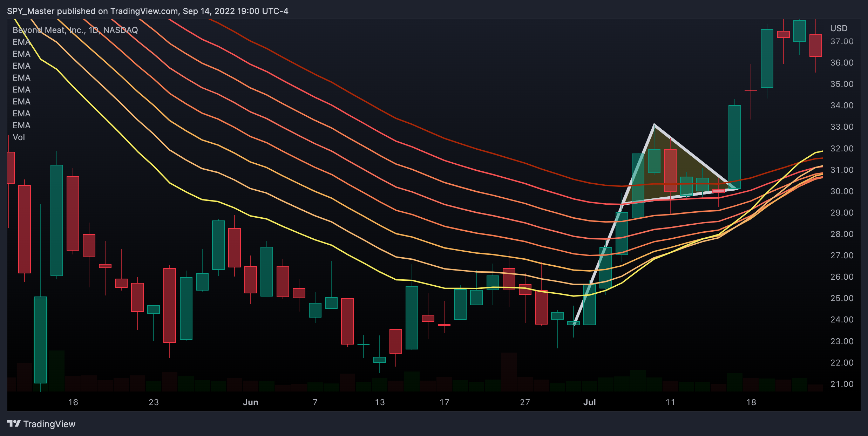Click the 25.00 price axis label
The height and width of the screenshot is (436, 868).
(842, 298)
